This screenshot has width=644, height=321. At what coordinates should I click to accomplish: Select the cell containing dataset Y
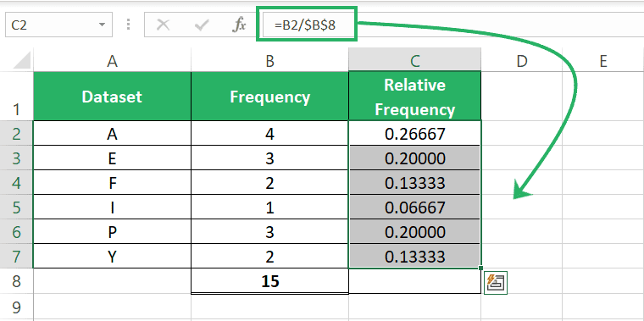point(112,257)
